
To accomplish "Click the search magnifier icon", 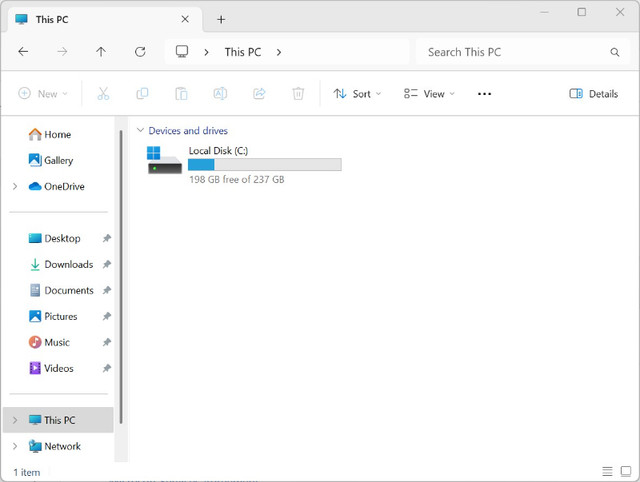I will [x=615, y=52].
